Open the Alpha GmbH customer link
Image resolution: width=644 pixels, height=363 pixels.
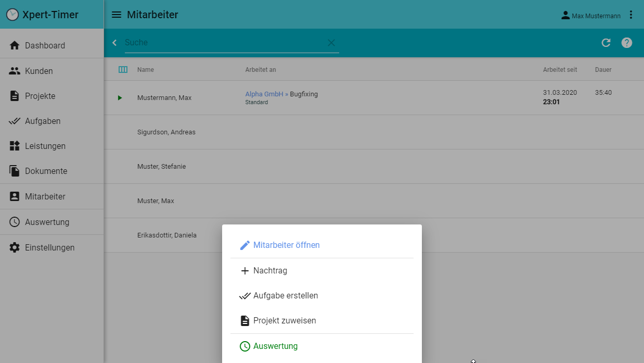click(264, 94)
